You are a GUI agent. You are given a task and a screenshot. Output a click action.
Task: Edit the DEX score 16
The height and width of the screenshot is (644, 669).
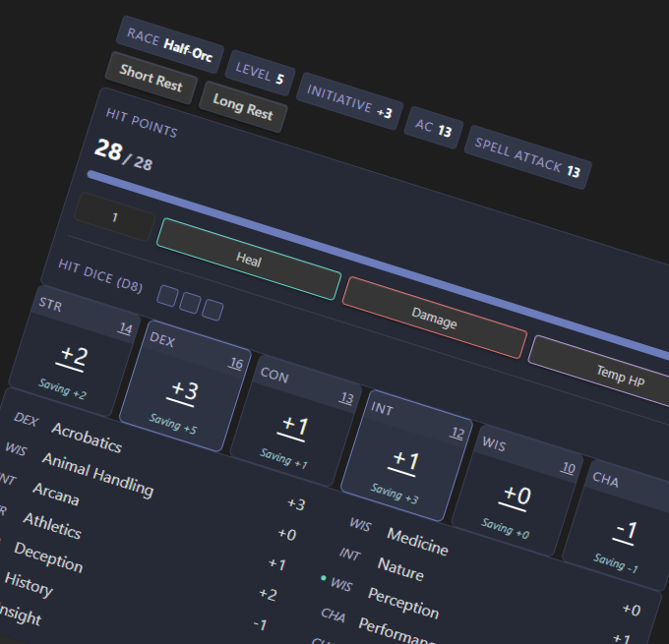pos(236,364)
